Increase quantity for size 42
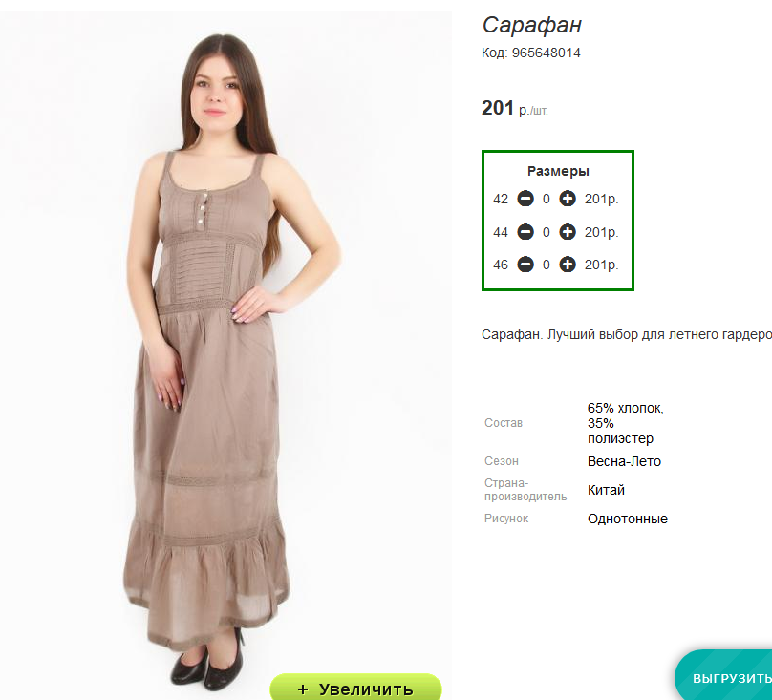Image resolution: width=772 pixels, height=700 pixels. pos(568,199)
